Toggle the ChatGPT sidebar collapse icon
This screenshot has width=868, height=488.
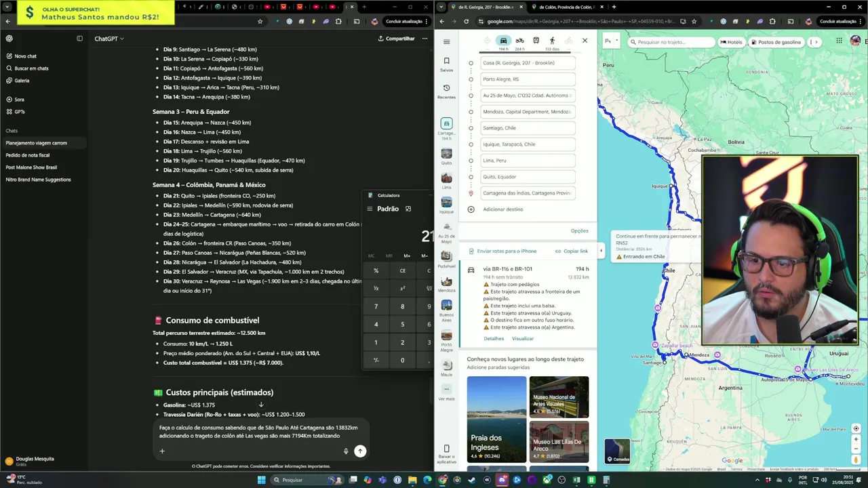pyautogui.click(x=79, y=39)
